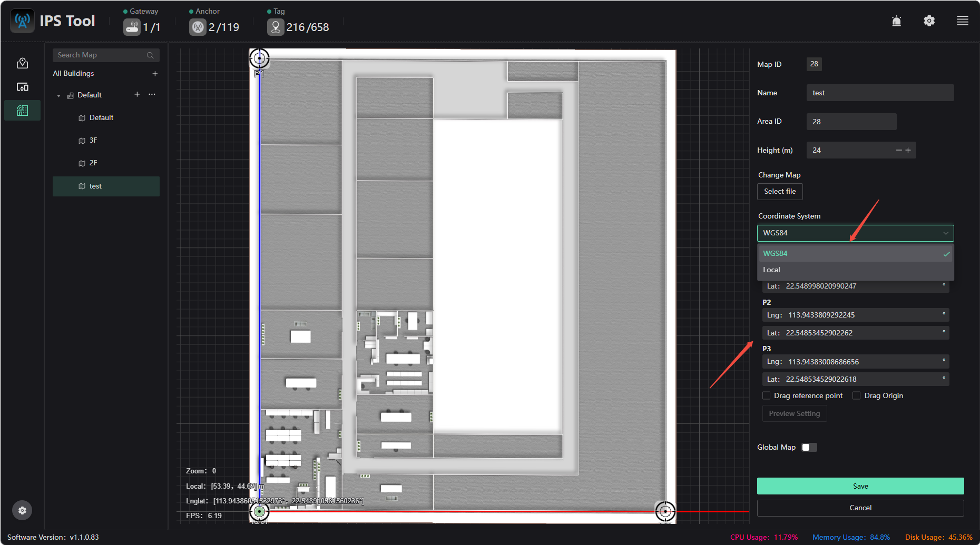The width and height of the screenshot is (980, 545).
Task: Add a building with All Buildings plus
Action: point(155,74)
